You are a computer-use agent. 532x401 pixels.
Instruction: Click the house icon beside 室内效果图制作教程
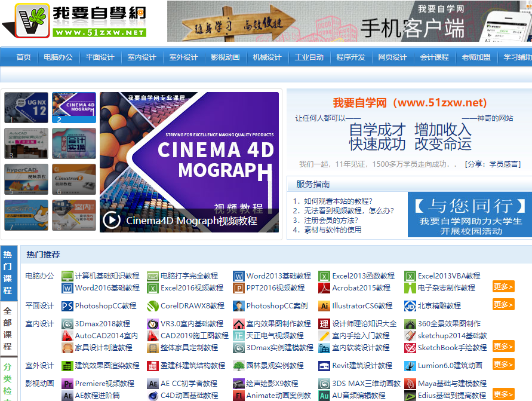pyautogui.click(x=238, y=325)
